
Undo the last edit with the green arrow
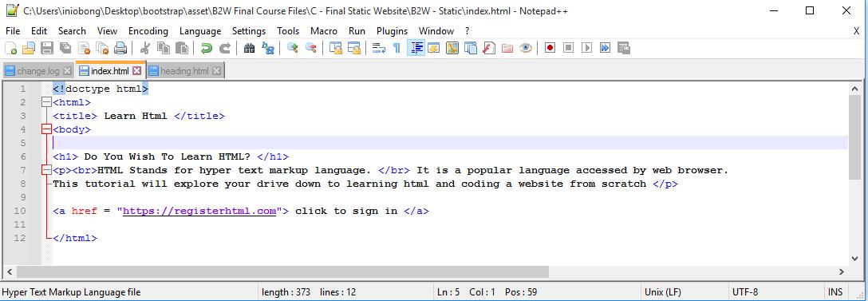[x=207, y=48]
